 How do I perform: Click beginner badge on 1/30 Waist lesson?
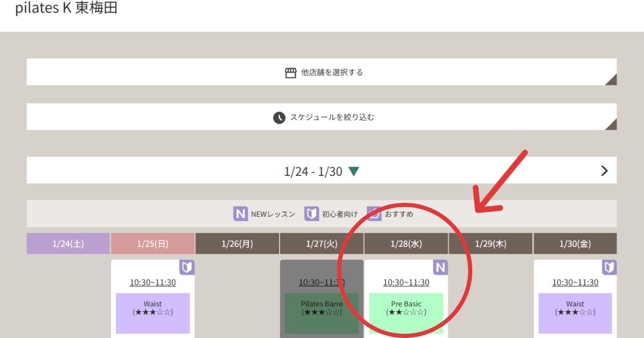[x=609, y=267]
